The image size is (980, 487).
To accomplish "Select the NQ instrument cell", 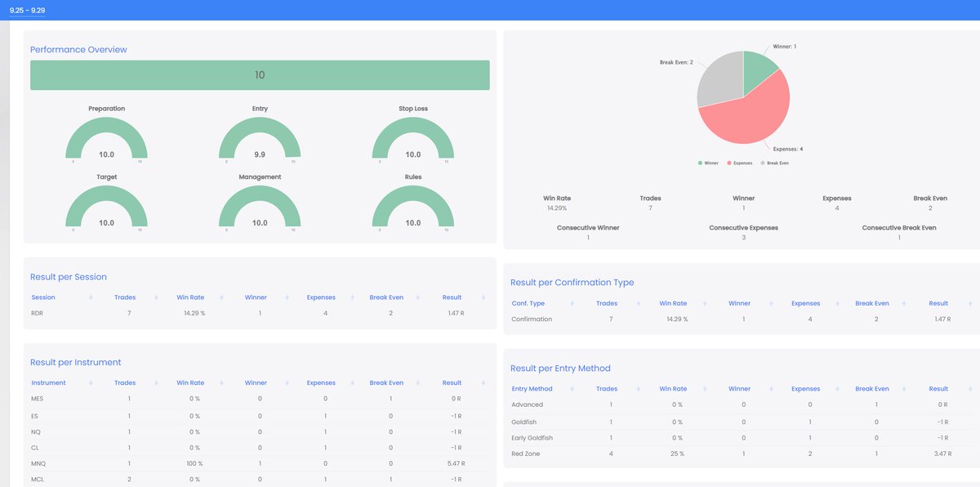I will tap(35, 431).
